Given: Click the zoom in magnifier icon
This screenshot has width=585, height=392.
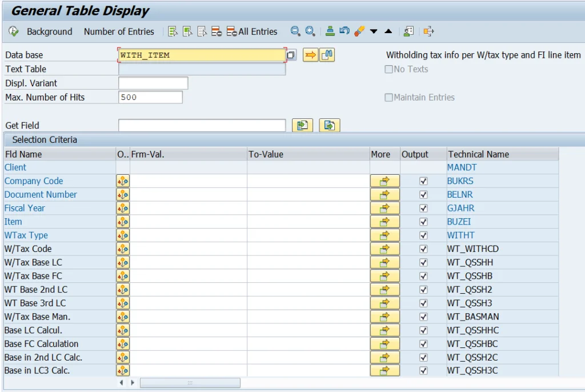Looking at the screenshot, I should coord(310,31).
